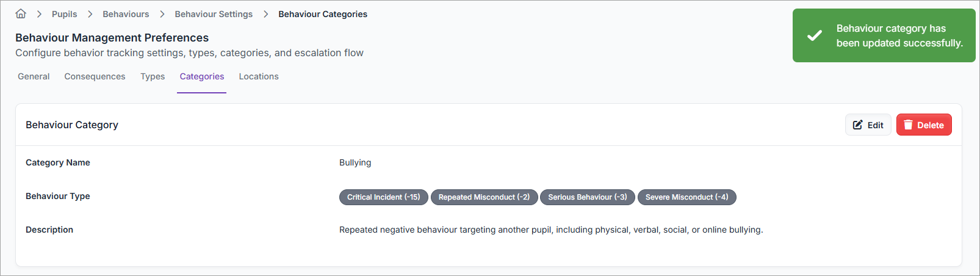Select the Serious Behaviour (-3) tag

[587, 197]
